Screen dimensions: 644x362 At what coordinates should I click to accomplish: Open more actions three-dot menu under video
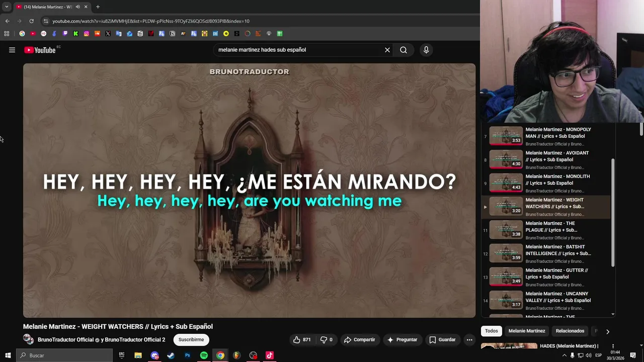(469, 340)
